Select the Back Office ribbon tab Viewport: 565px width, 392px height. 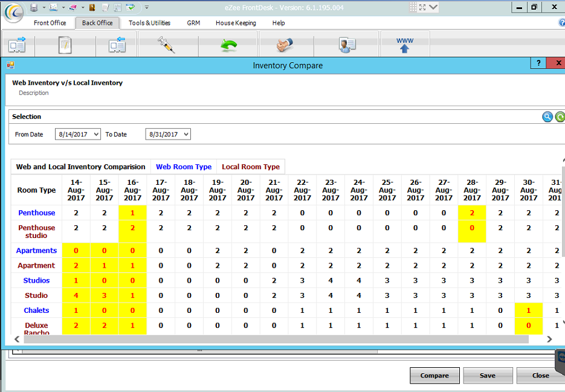[97, 23]
